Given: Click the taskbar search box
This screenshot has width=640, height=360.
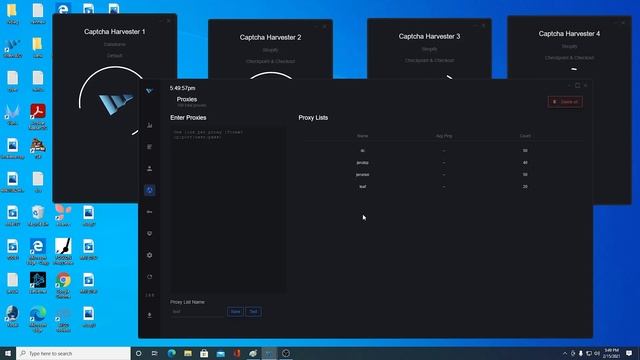Looking at the screenshot, I should click(x=73, y=353).
